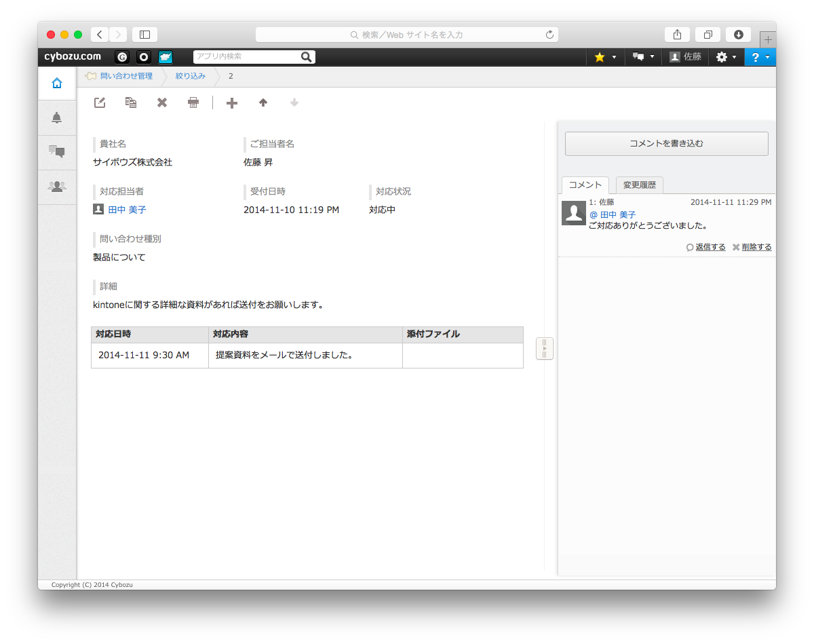Click the inquiry type 製品について
Image resolution: width=814 pixels, height=644 pixels.
(119, 257)
